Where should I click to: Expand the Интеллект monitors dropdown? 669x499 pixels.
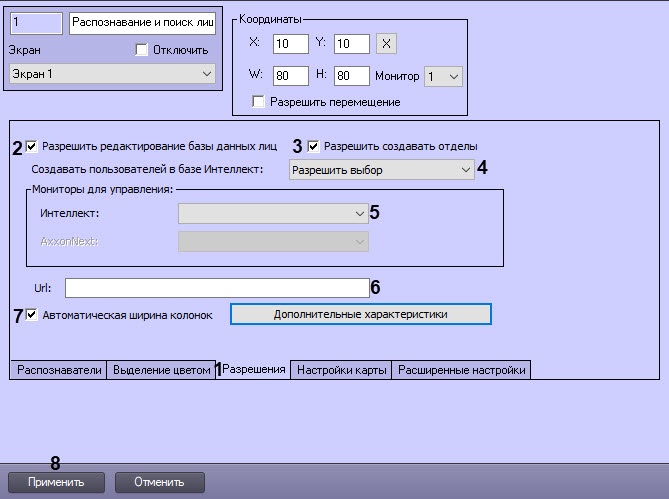point(273,213)
